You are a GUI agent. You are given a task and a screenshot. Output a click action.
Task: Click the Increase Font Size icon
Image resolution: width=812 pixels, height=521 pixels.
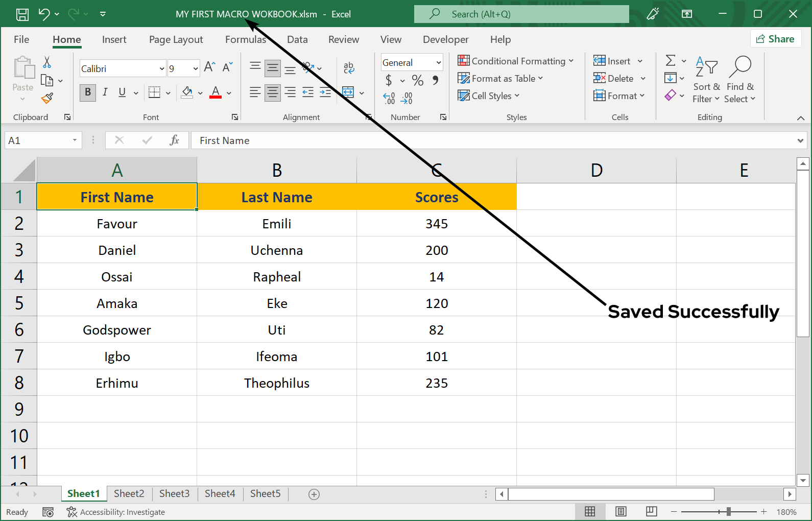click(x=209, y=67)
